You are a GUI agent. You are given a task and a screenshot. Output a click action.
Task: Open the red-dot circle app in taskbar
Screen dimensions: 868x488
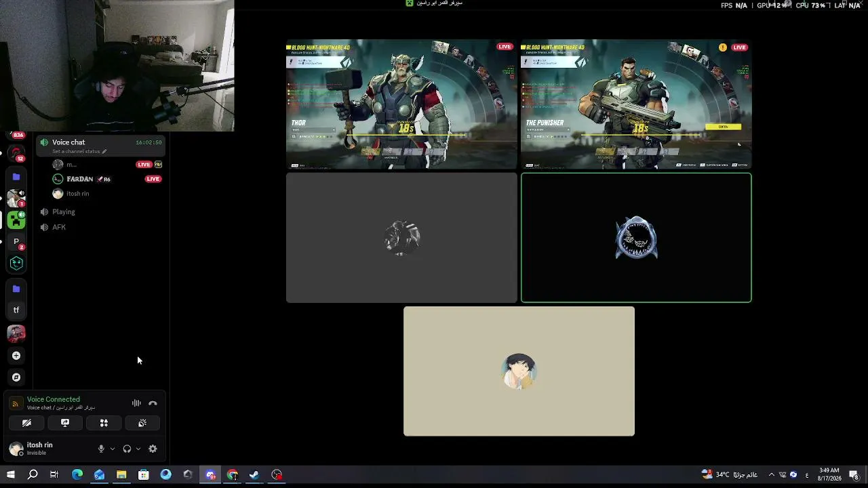(277, 475)
